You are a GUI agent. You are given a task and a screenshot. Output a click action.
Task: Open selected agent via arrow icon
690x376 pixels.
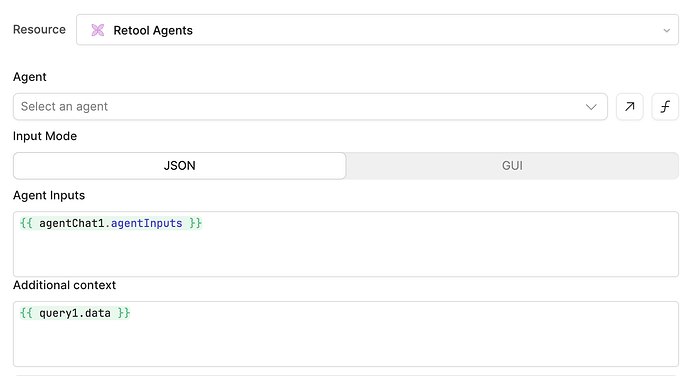[629, 107]
